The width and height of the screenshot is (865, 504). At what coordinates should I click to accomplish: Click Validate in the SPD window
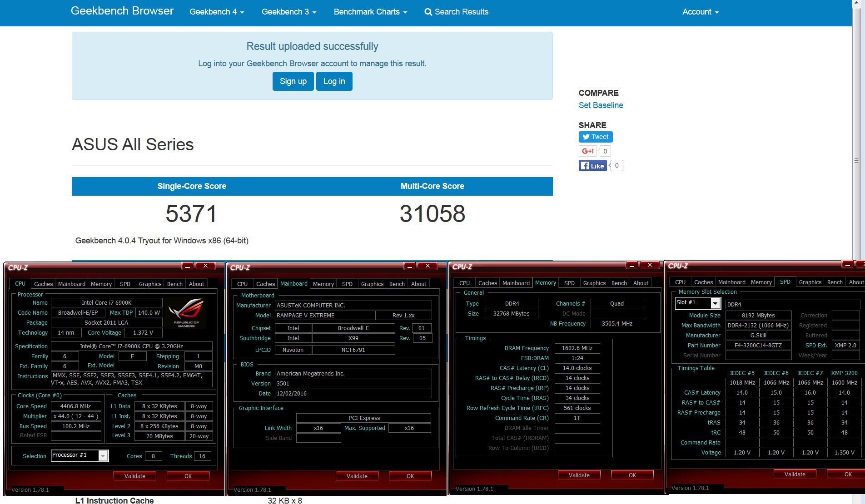pyautogui.click(x=795, y=474)
